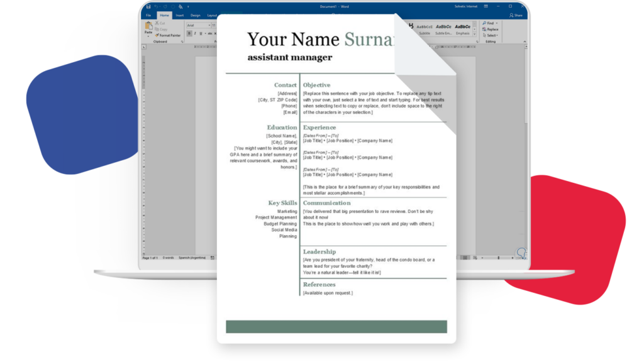This screenshot has height=362, width=644.
Task: Activate the Format Painter brush
Action: click(168, 35)
